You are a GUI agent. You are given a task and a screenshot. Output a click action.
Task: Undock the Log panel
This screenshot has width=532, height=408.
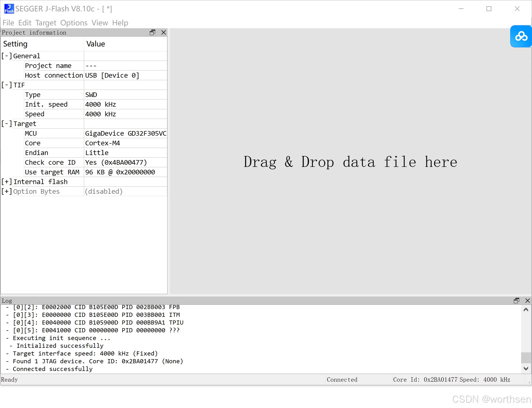point(516,301)
